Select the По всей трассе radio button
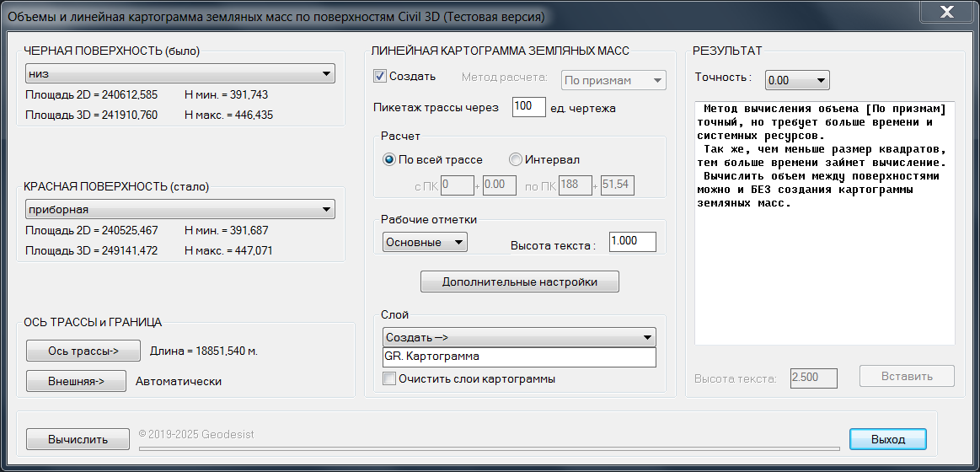Viewport: 980px width, 472px height. pos(389,159)
